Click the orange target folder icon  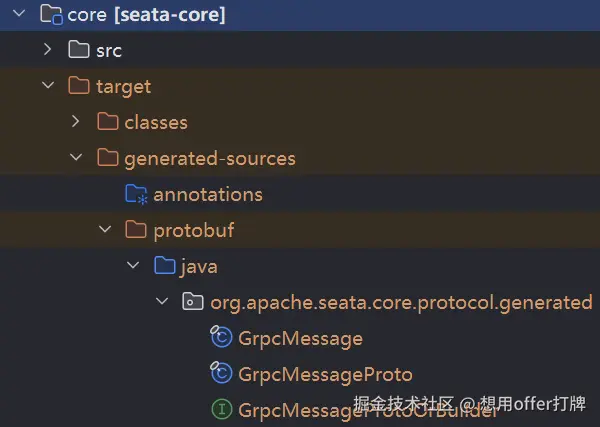pyautogui.click(x=78, y=86)
